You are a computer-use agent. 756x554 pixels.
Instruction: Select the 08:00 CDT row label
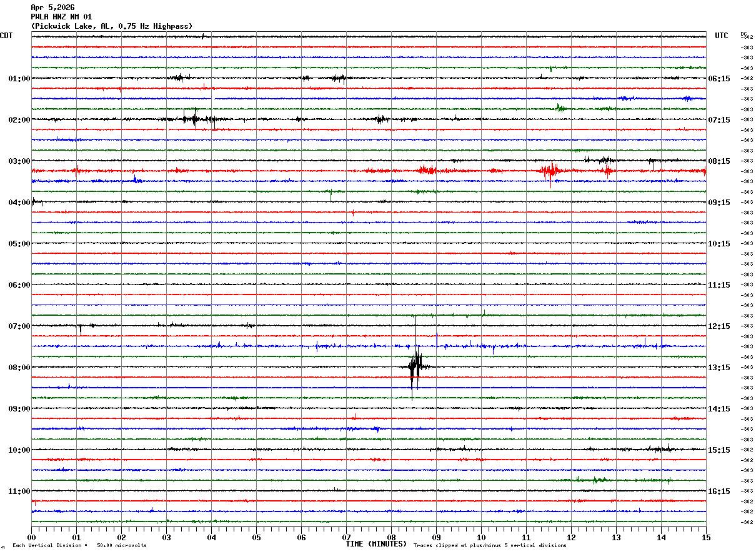click(19, 368)
